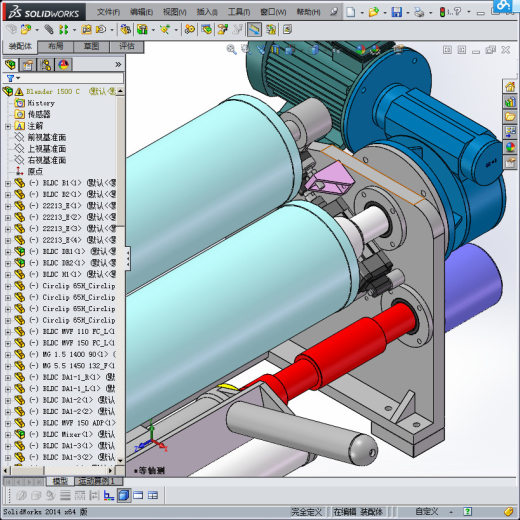Click the feature tree horizontal scrollbar right arrow
Screen dimensions: 520x520
pos(111,471)
